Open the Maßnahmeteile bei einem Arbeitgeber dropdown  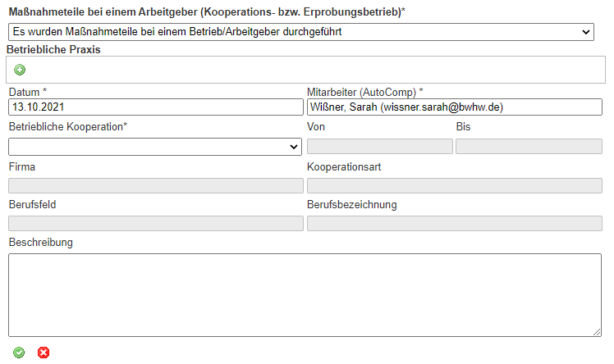click(300, 32)
